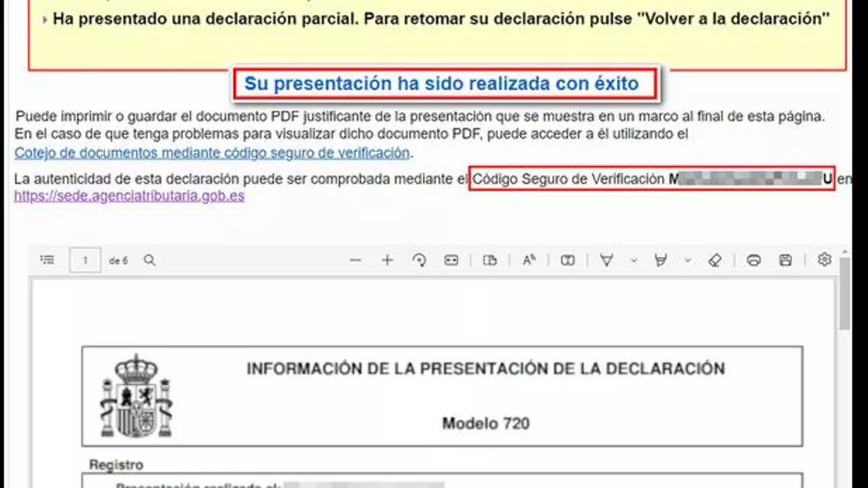Select the eraser tool
The height and width of the screenshot is (488, 868).
[715, 260]
